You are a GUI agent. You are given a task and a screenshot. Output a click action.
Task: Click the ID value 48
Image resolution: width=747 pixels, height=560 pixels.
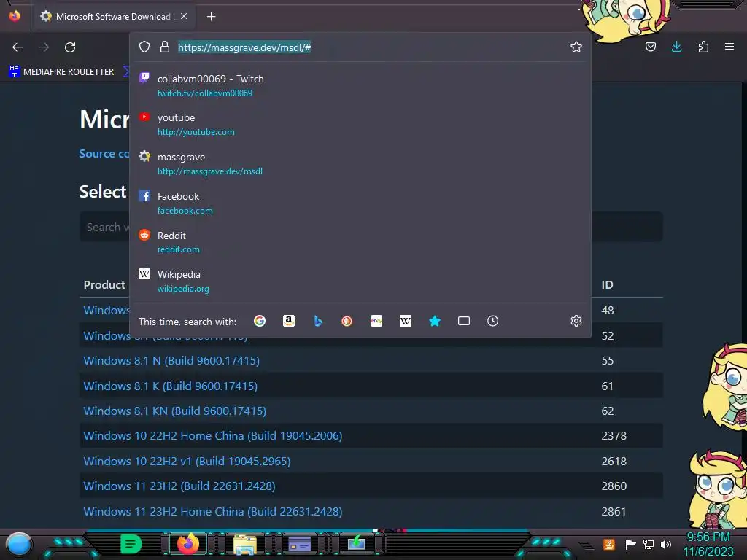point(608,310)
